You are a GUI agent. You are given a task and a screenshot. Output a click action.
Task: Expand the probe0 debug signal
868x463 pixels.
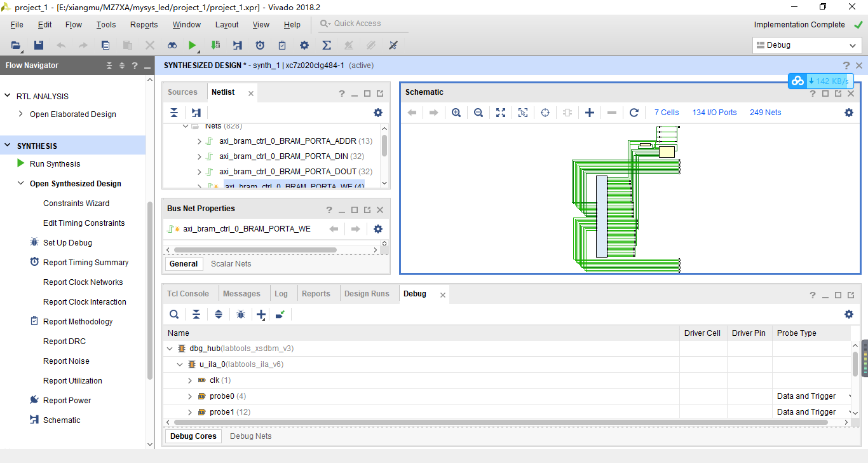(189, 396)
